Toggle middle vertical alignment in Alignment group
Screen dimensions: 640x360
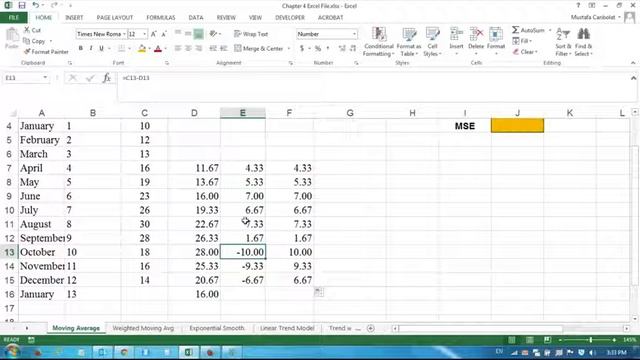pyautogui.click(x=188, y=34)
